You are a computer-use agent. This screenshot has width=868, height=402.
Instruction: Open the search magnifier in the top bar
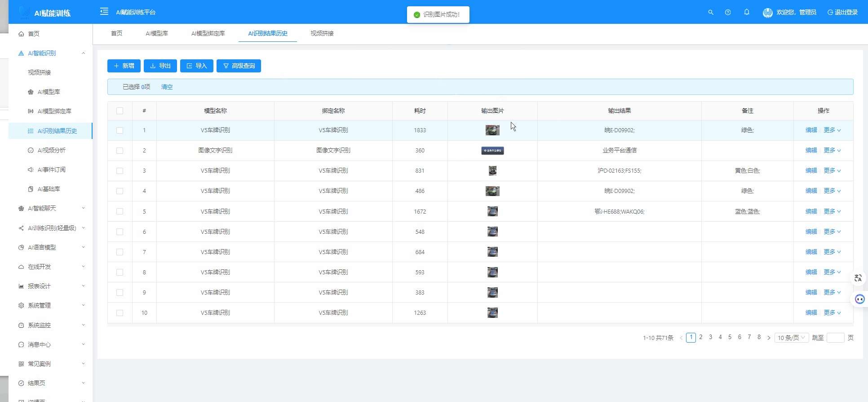pyautogui.click(x=711, y=13)
